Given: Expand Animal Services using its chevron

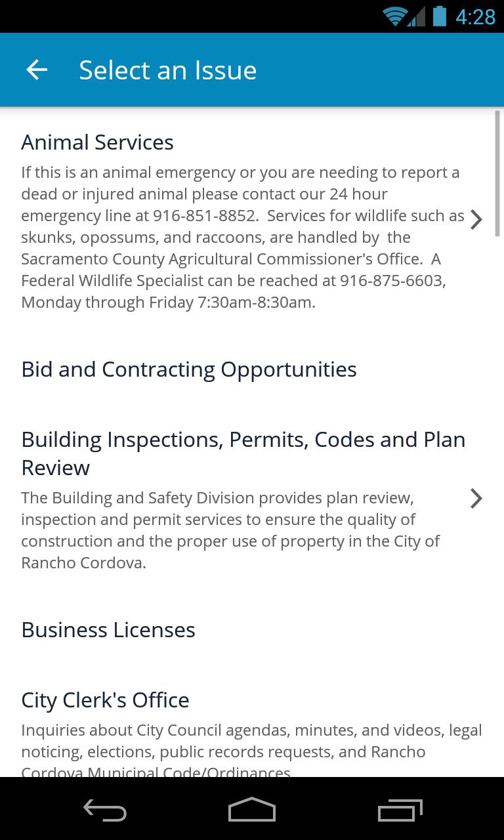Looking at the screenshot, I should [x=476, y=220].
